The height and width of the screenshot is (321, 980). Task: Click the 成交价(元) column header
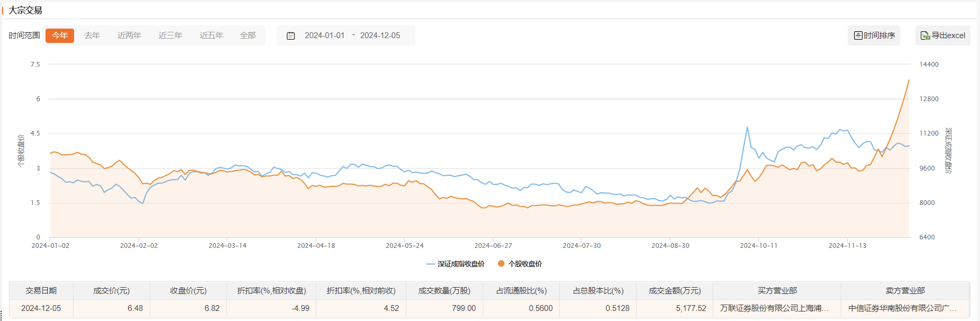click(112, 291)
